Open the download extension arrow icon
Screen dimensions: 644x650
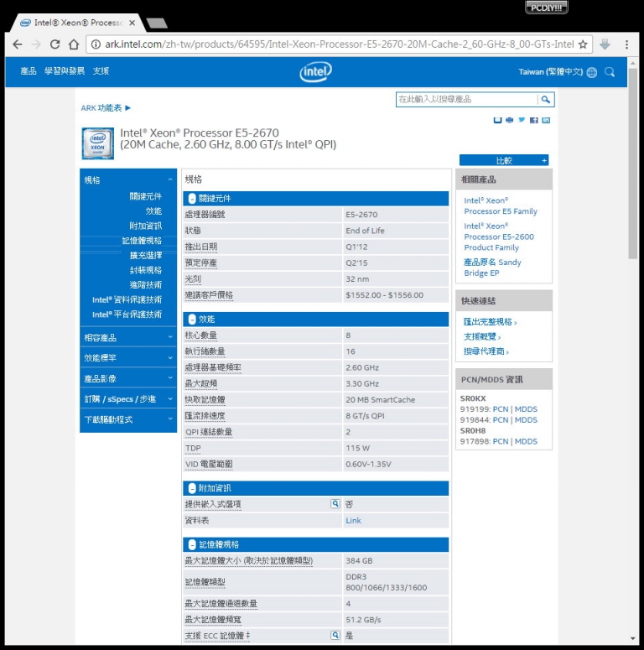pyautogui.click(x=605, y=44)
